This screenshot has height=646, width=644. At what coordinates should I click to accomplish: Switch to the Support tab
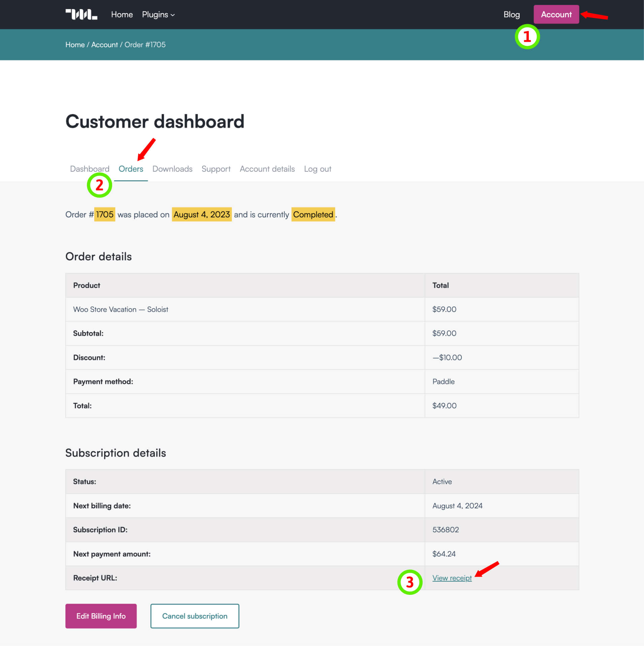216,169
